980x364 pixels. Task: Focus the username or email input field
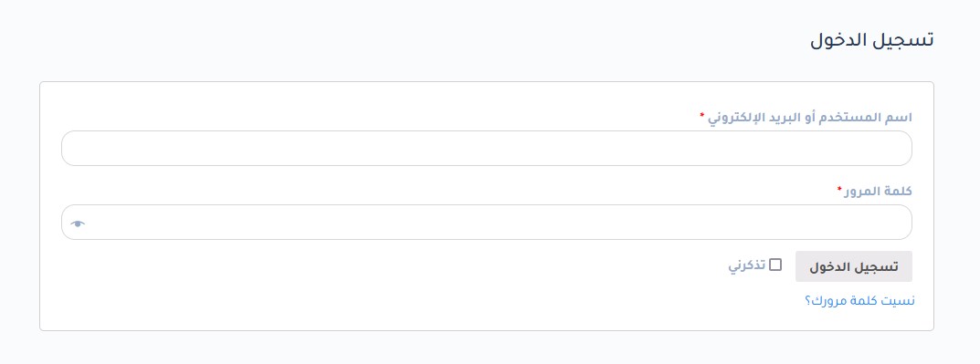click(x=486, y=149)
